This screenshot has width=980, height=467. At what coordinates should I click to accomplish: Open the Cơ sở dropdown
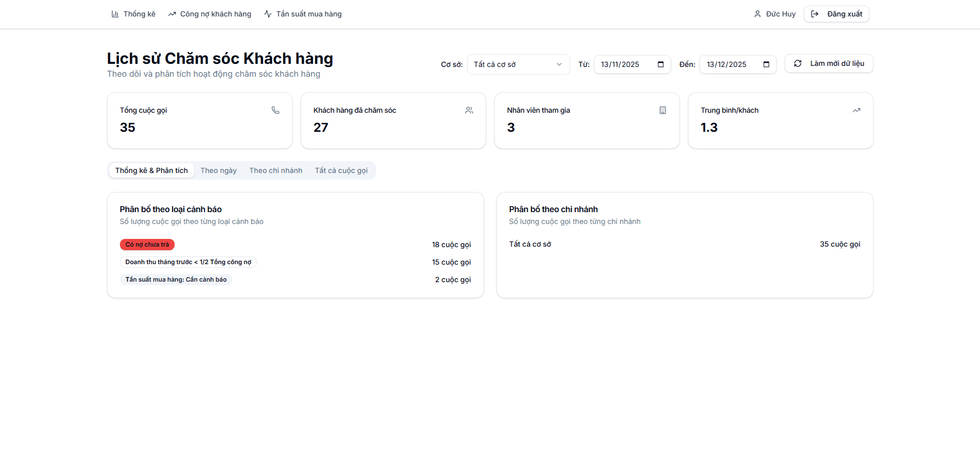(518, 64)
